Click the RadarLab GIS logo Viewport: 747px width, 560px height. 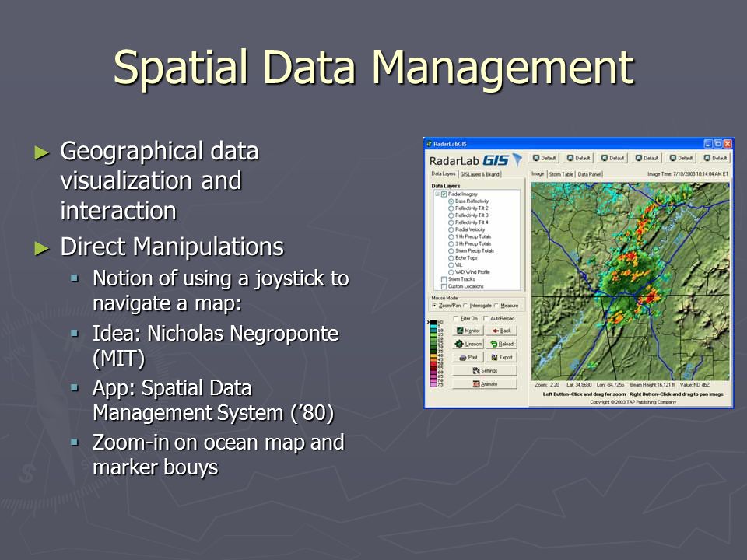point(475,160)
